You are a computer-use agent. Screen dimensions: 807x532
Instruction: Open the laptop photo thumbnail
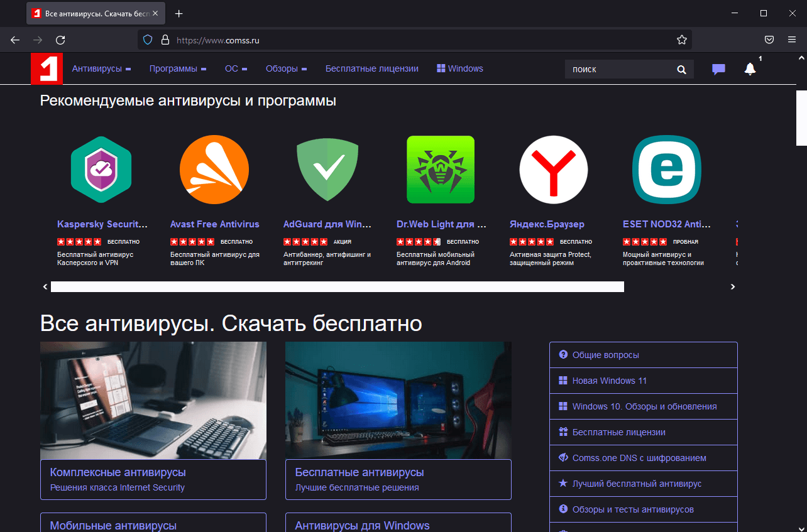153,400
